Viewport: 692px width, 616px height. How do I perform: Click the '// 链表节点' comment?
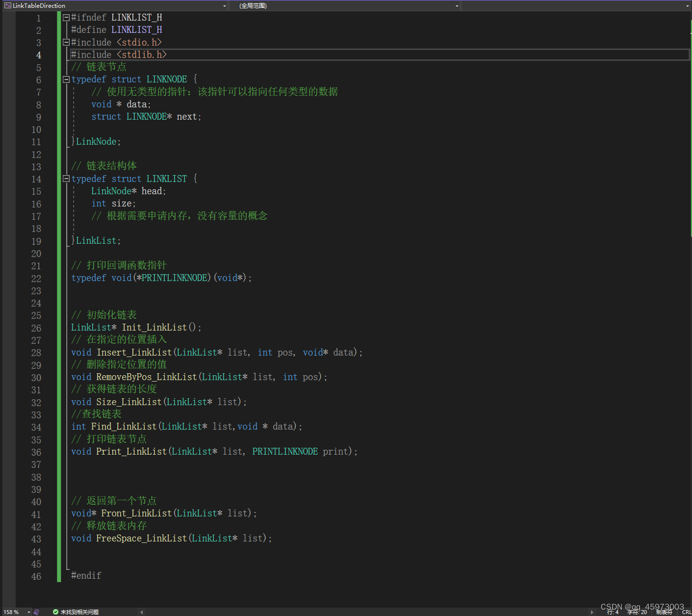click(99, 67)
